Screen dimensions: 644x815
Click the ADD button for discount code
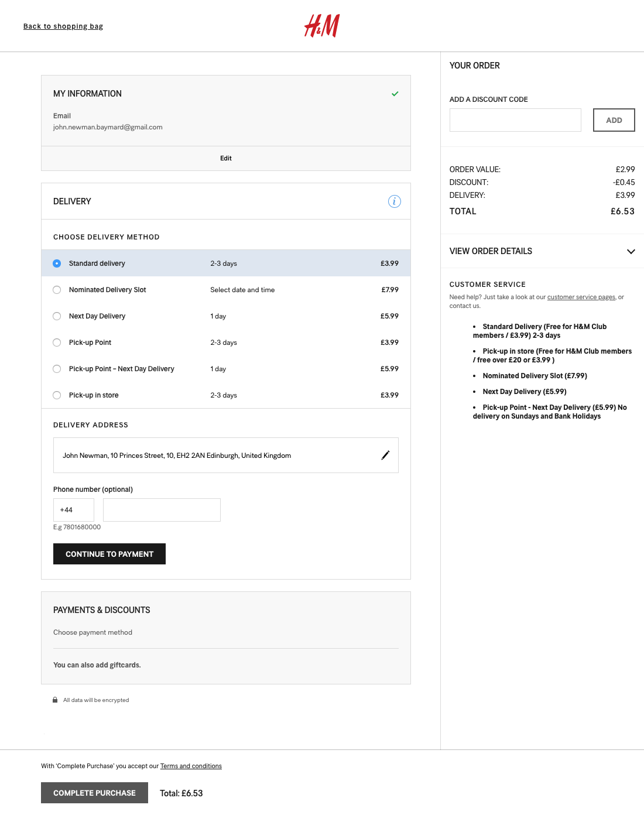tap(614, 119)
